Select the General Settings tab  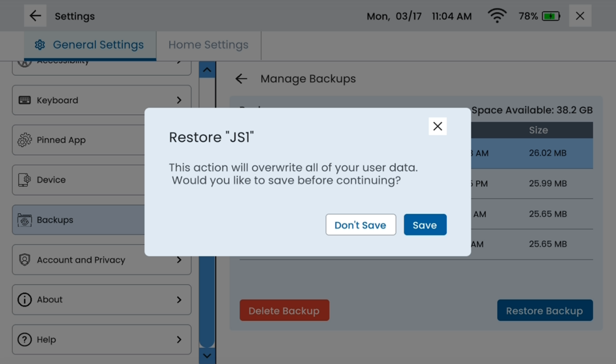[x=90, y=45]
